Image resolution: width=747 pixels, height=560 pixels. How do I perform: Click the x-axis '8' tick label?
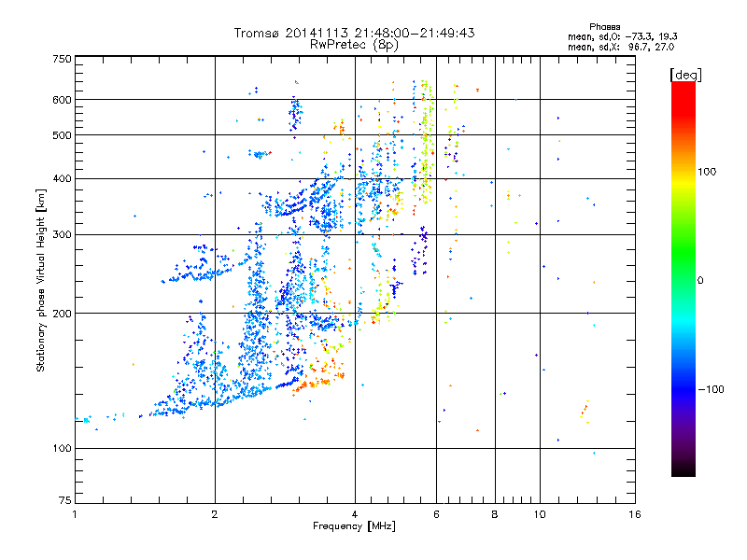[495, 514]
